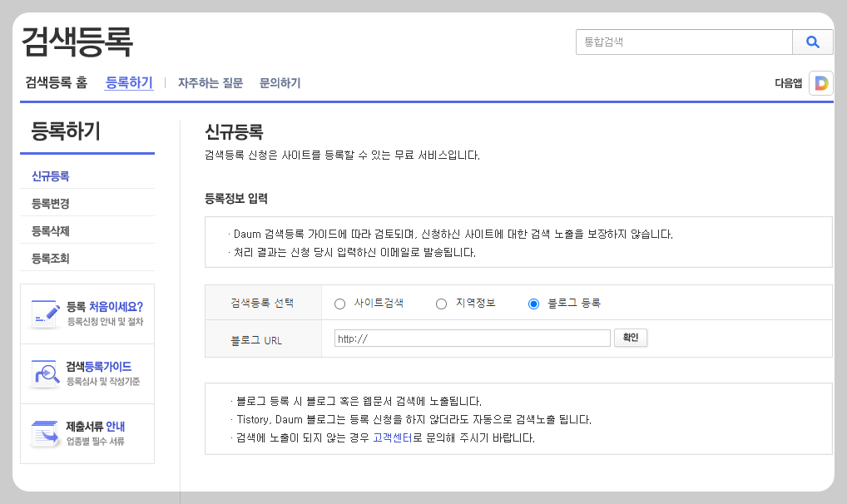This screenshot has width=847, height=504.
Task: Click the document icon beside 제출서류 안내
Action: [x=46, y=434]
